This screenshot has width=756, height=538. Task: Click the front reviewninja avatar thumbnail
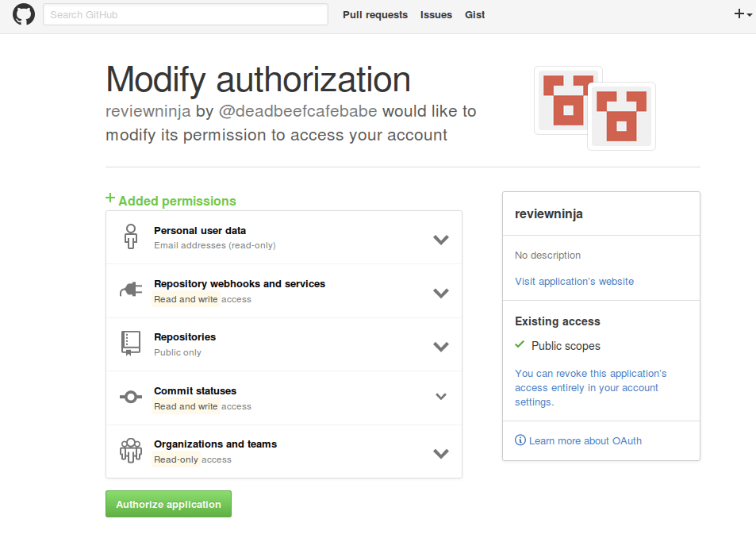[x=621, y=116]
